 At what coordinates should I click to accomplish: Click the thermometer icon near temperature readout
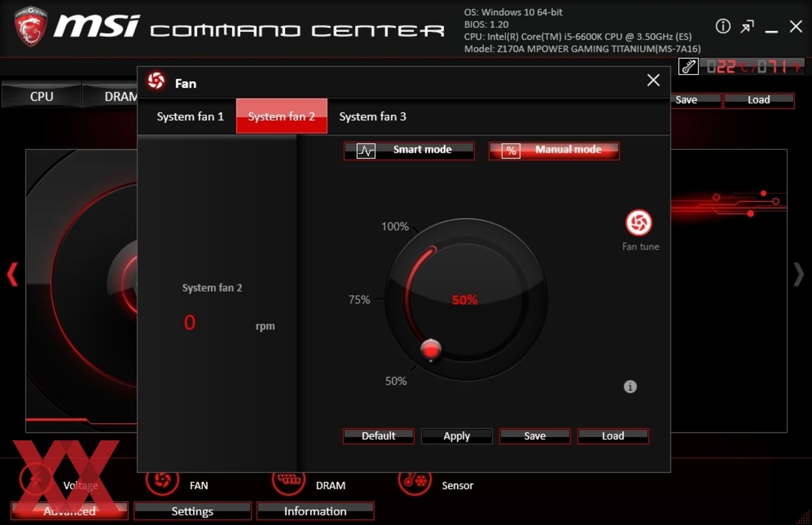point(688,67)
